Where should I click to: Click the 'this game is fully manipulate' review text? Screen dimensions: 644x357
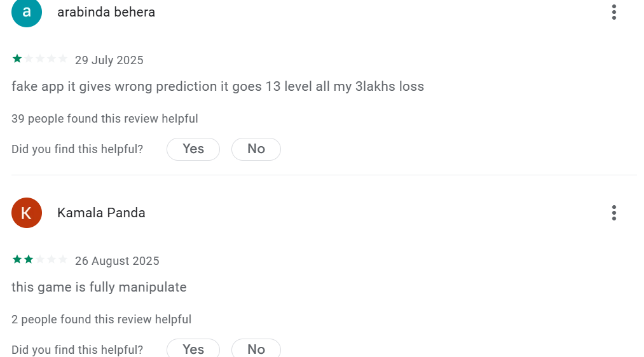click(x=99, y=287)
